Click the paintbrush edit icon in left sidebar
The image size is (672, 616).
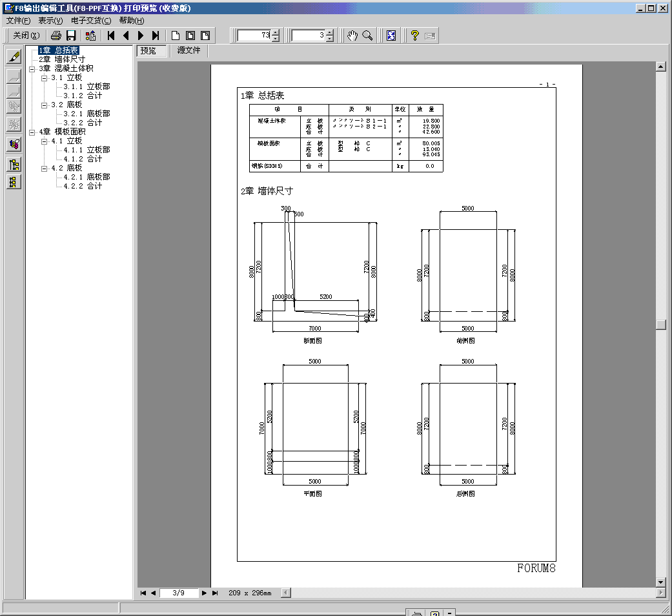[x=14, y=56]
